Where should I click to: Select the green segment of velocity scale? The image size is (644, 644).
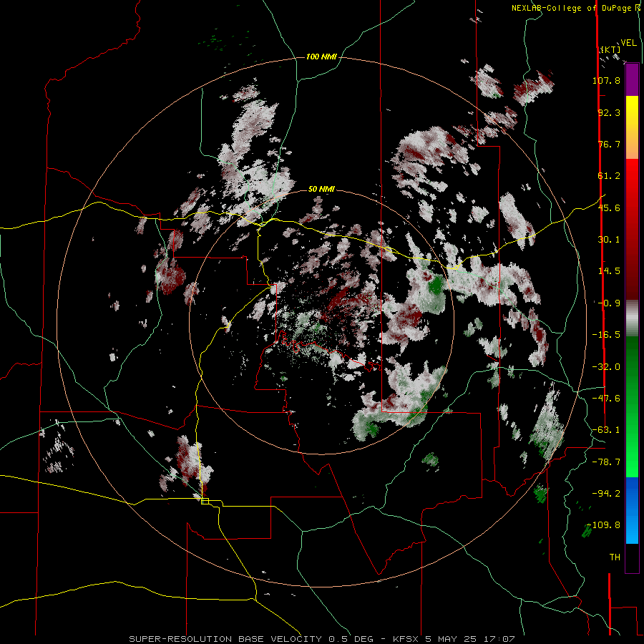pyautogui.click(x=632, y=406)
